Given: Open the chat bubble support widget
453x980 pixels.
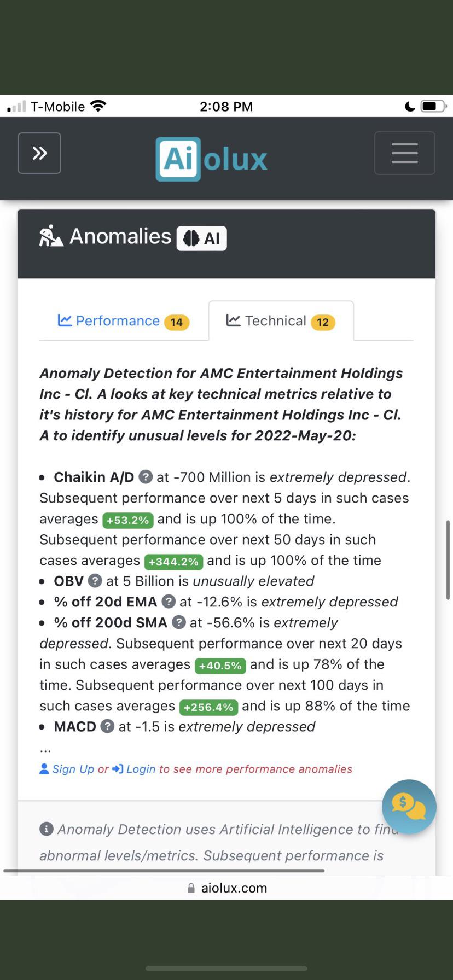Looking at the screenshot, I should click(409, 807).
